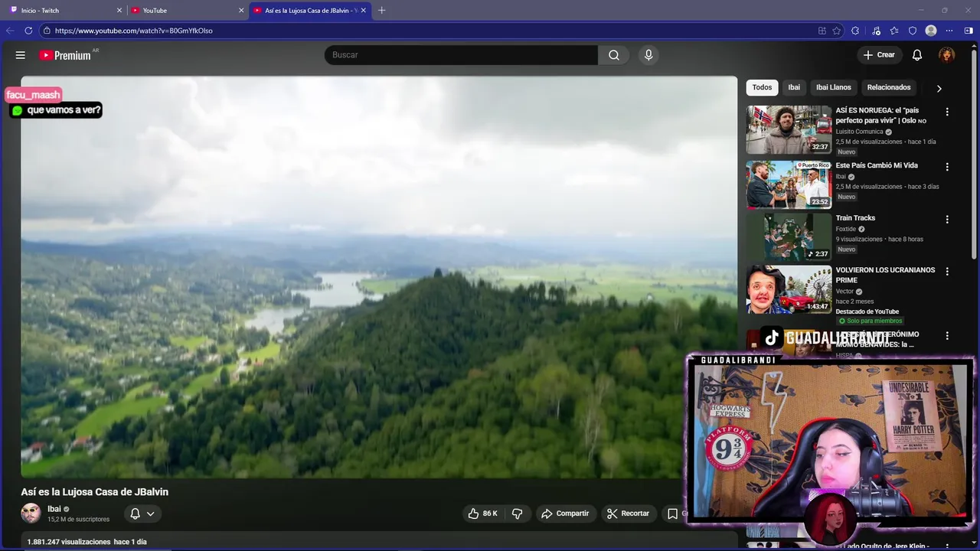Click into the Buscar search field
980x551 pixels.
461,55
